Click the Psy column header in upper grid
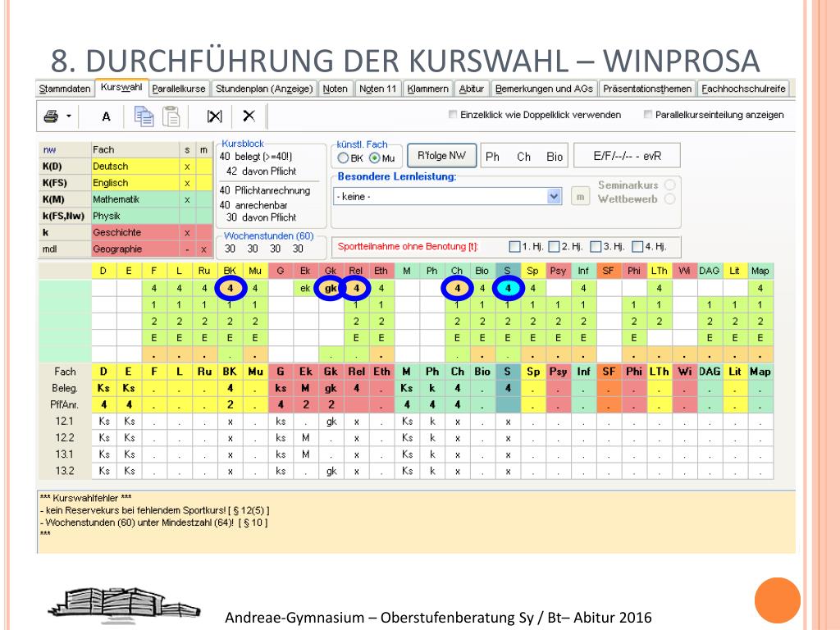The height and width of the screenshot is (630, 840). tap(558, 271)
